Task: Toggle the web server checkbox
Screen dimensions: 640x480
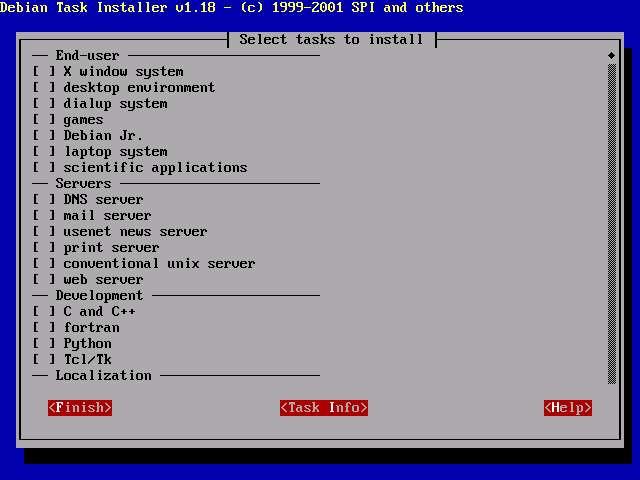Action: (44, 280)
